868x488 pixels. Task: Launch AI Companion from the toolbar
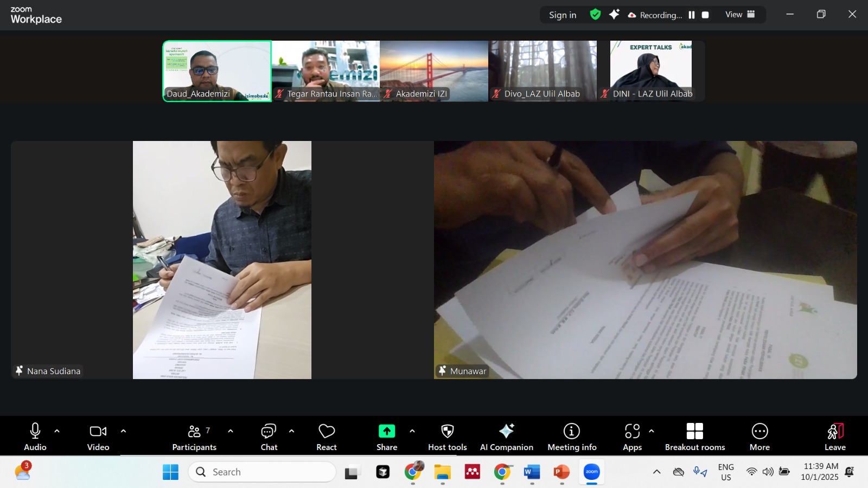[x=506, y=432]
